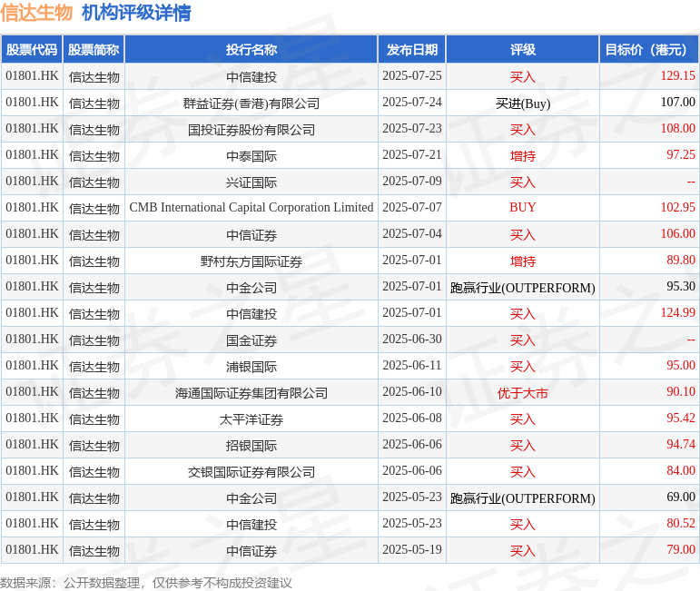This screenshot has width=700, height=591.
Task: Click target price 106.00
Action: 677,233
